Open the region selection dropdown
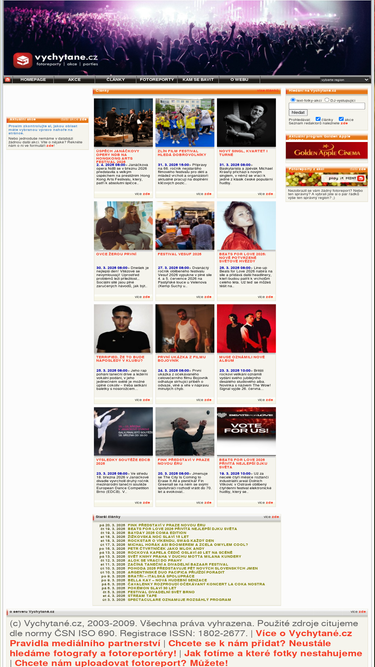The height and width of the screenshot is (667, 375). 345,80
